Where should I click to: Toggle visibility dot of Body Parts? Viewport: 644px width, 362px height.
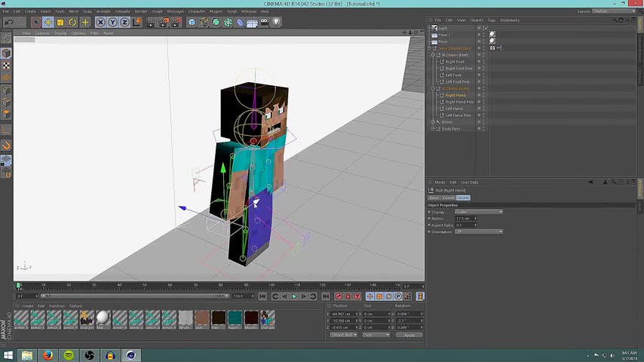[479, 129]
